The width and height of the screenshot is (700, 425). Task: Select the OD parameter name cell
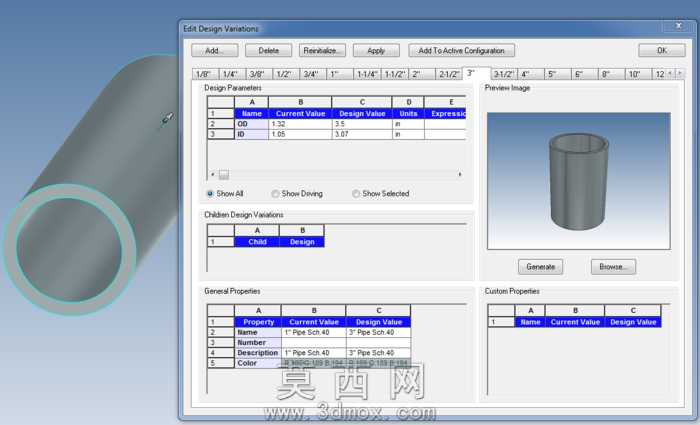(x=251, y=124)
